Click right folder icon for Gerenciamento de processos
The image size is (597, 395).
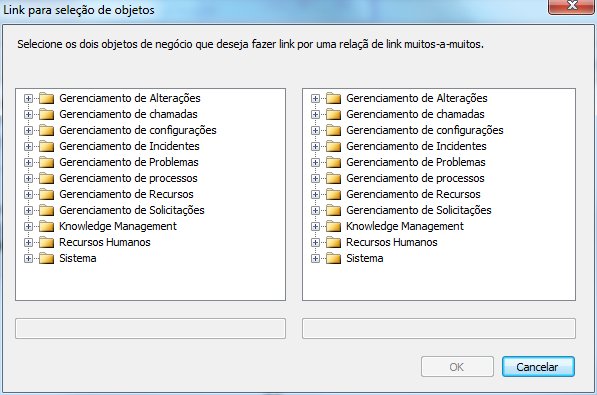pos(334,178)
